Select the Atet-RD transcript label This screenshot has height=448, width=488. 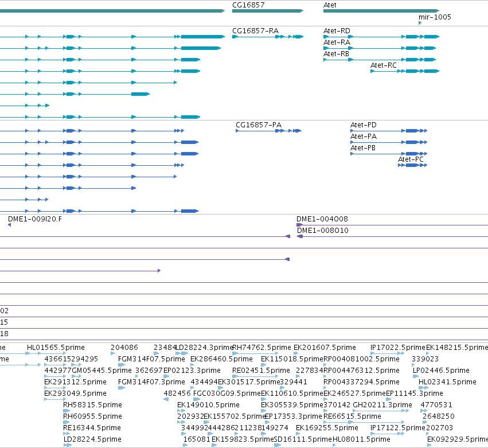point(337,31)
